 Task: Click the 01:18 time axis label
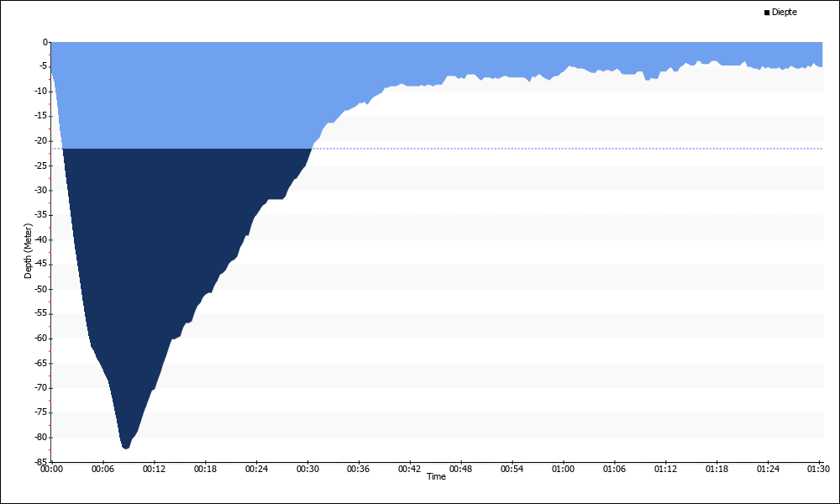[717, 470]
